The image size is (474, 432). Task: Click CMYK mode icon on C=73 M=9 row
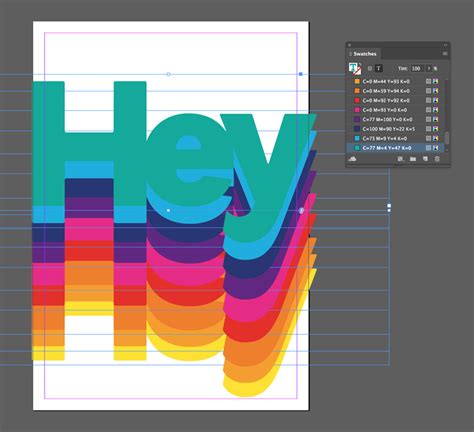pos(435,138)
